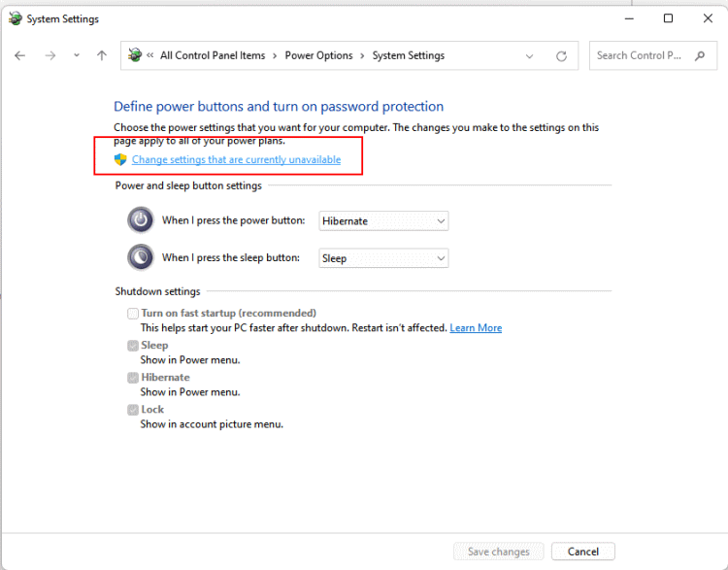Toggle Turn on fast startup checkbox
This screenshot has height=570, width=728.
[x=132, y=314]
